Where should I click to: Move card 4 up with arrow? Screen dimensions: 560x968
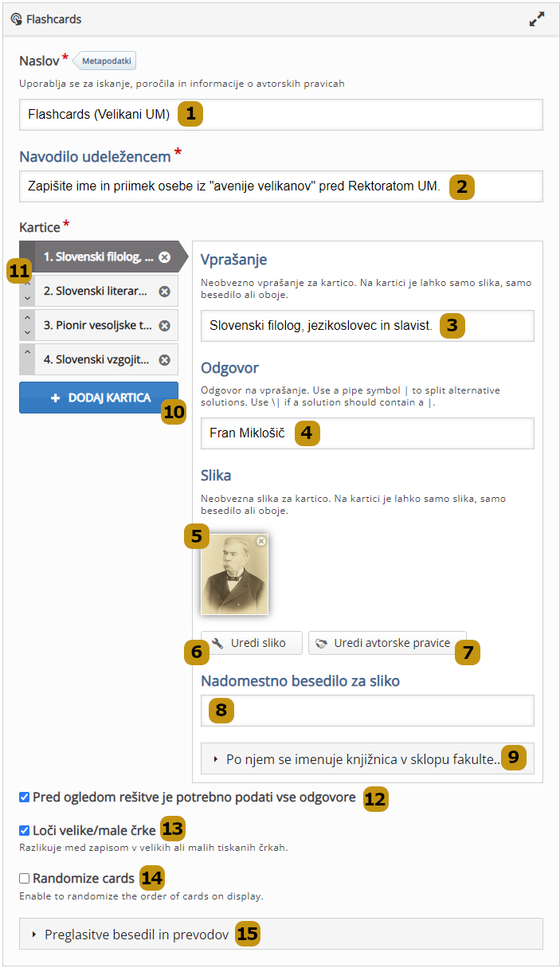[x=27, y=353]
